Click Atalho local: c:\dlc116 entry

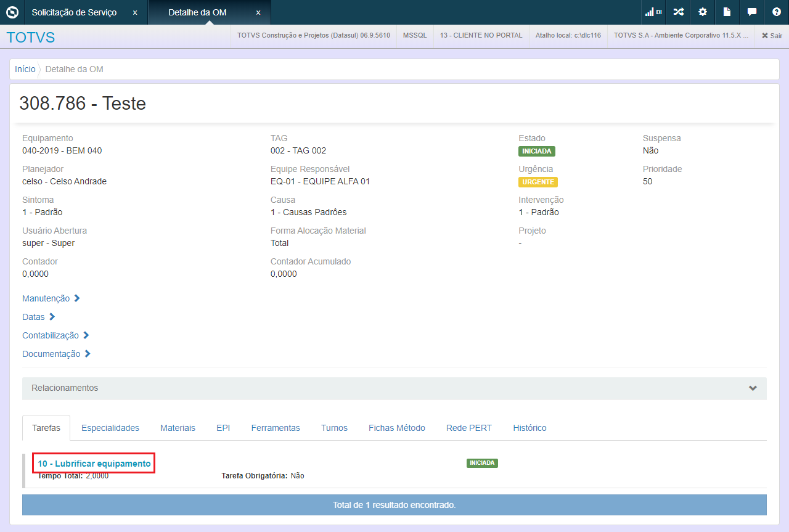click(x=568, y=36)
